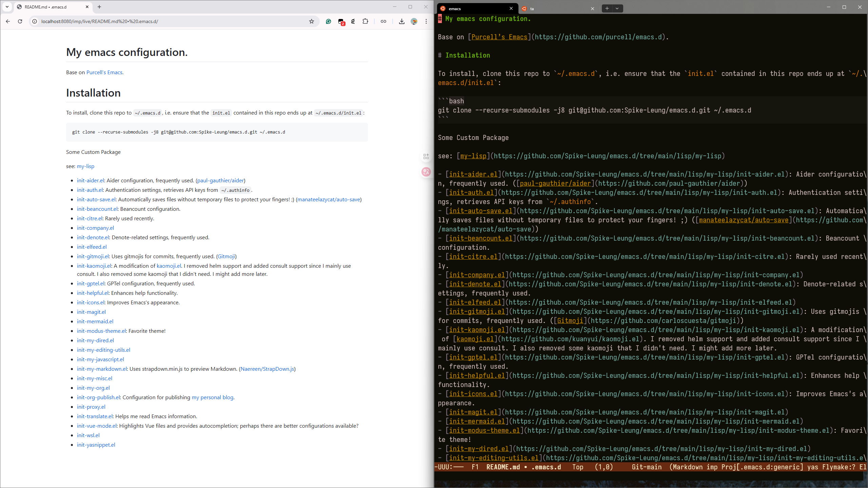View site information icon in address bar
868x488 pixels.
click(34, 21)
